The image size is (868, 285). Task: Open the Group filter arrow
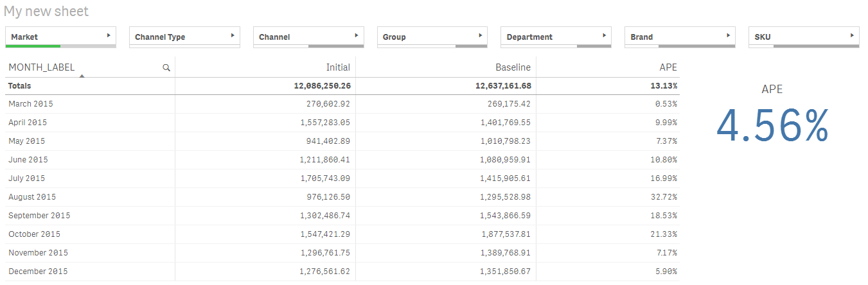point(481,36)
